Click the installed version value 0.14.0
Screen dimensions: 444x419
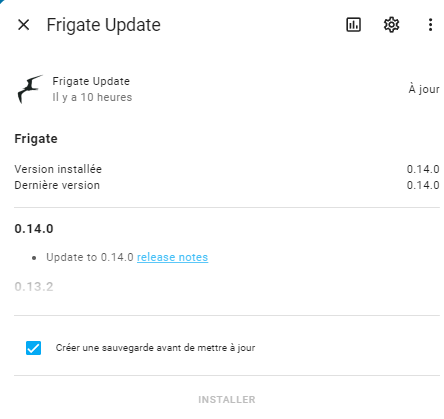(423, 169)
